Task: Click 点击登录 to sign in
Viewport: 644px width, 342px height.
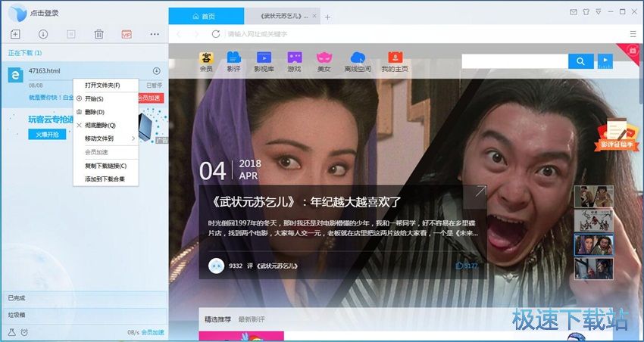Action: (x=45, y=13)
